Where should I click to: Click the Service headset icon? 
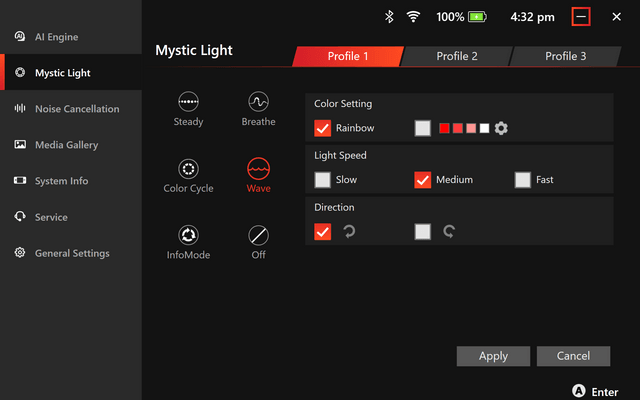(x=20, y=216)
